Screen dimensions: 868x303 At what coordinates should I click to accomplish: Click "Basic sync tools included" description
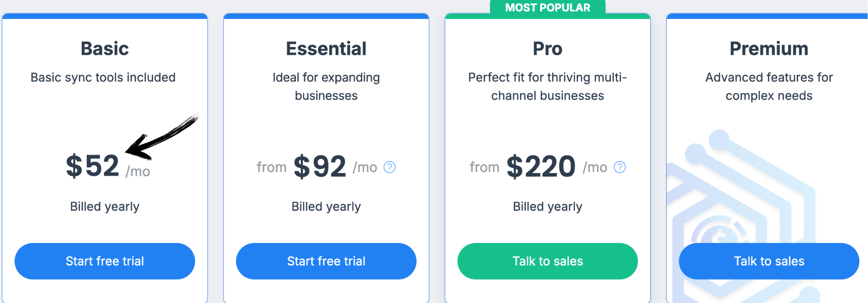103,78
